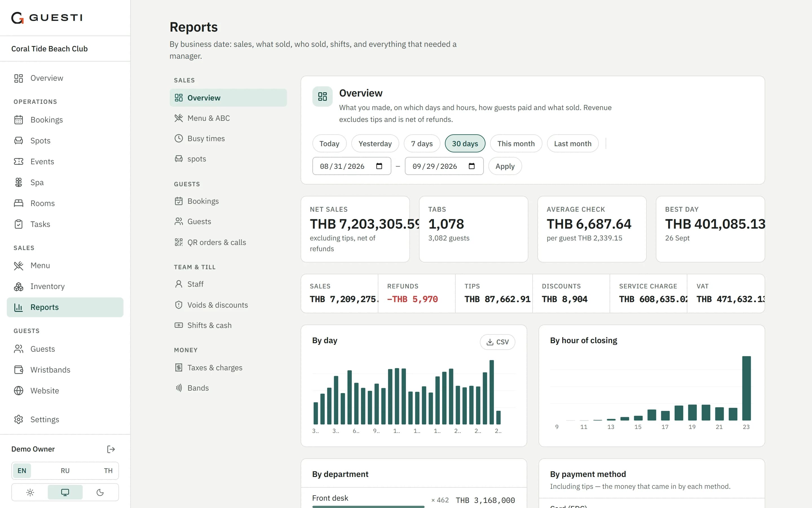Click the Shifts & cash banknote icon
This screenshot has width=812, height=508.
click(178, 325)
